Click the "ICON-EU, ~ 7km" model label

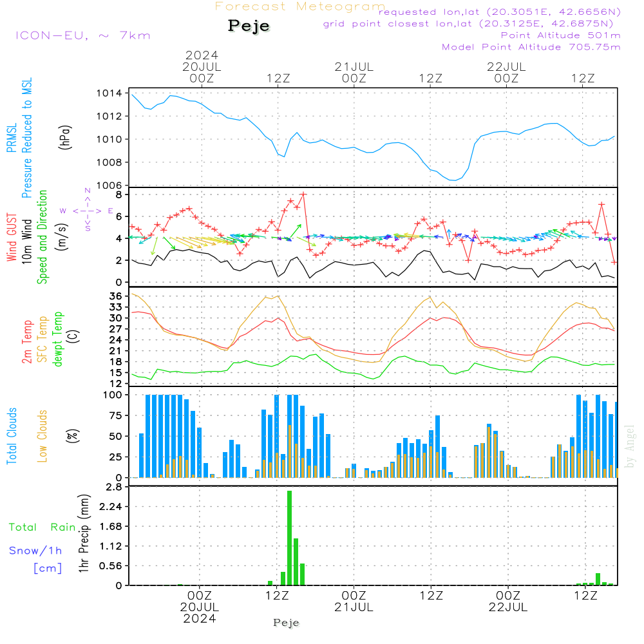click(x=83, y=35)
